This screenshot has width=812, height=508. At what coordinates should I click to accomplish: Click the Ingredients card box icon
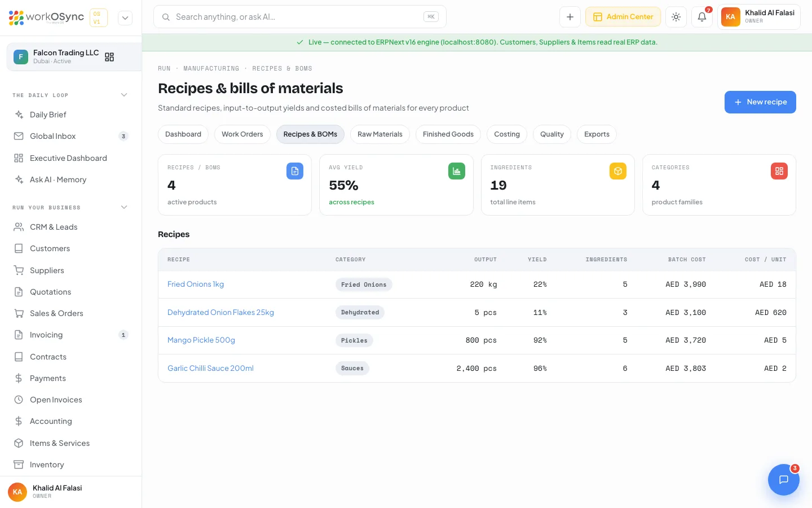[618, 171]
